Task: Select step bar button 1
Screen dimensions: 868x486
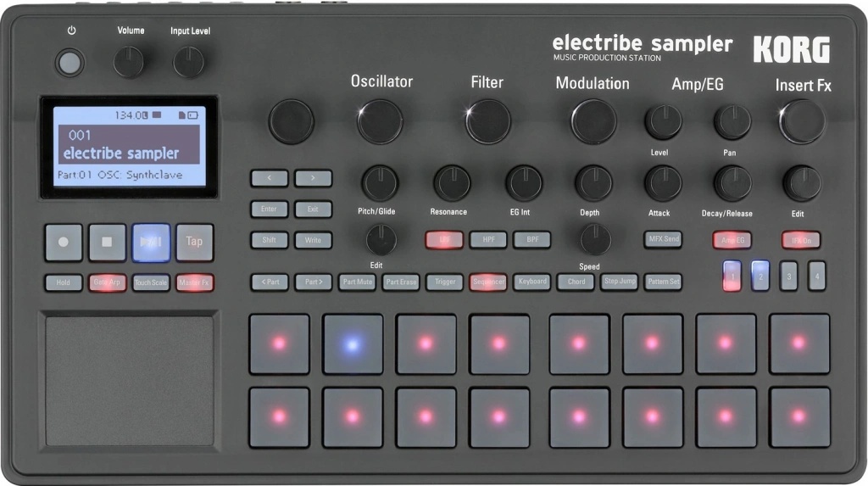Action: [732, 276]
